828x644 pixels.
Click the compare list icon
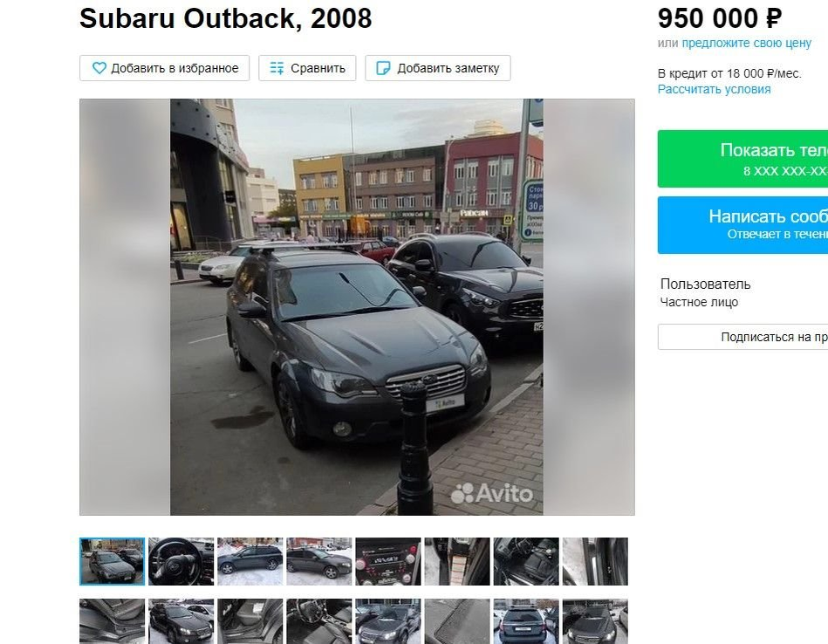pos(277,68)
